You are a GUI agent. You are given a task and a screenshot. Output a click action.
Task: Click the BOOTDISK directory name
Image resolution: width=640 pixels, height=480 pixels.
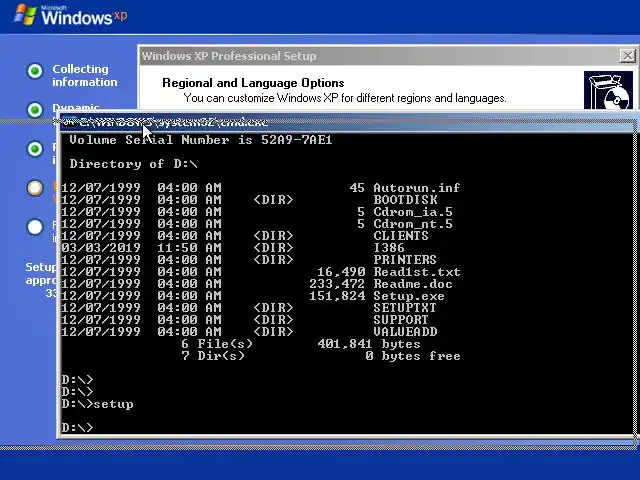click(x=405, y=200)
